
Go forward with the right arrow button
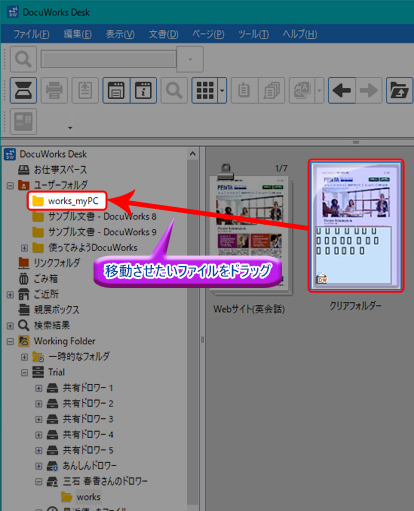369,90
